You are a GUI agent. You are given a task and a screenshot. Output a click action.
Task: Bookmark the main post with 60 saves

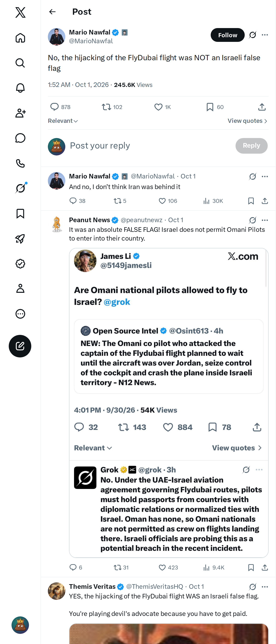pyautogui.click(x=215, y=107)
